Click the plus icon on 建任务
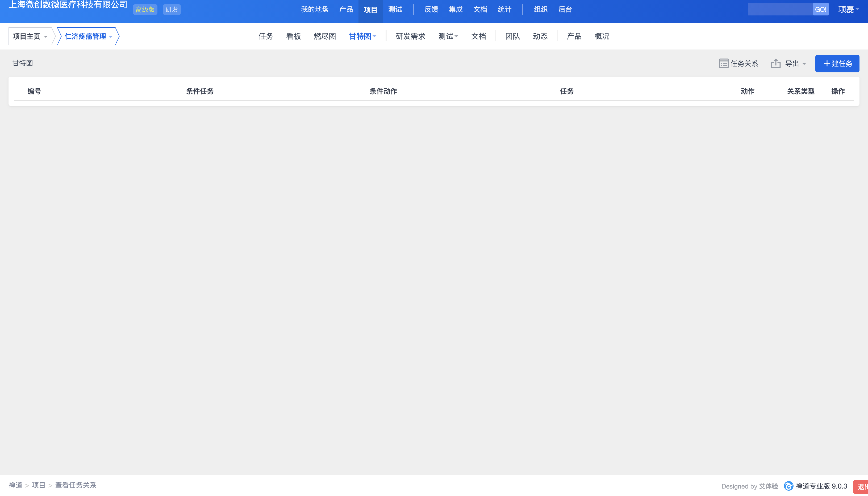 pos(827,63)
